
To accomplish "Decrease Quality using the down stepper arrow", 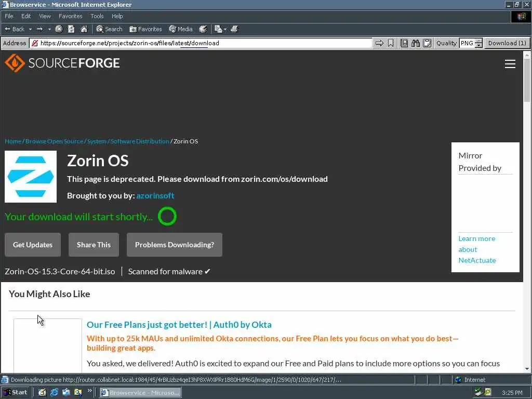I will (x=478, y=46).
